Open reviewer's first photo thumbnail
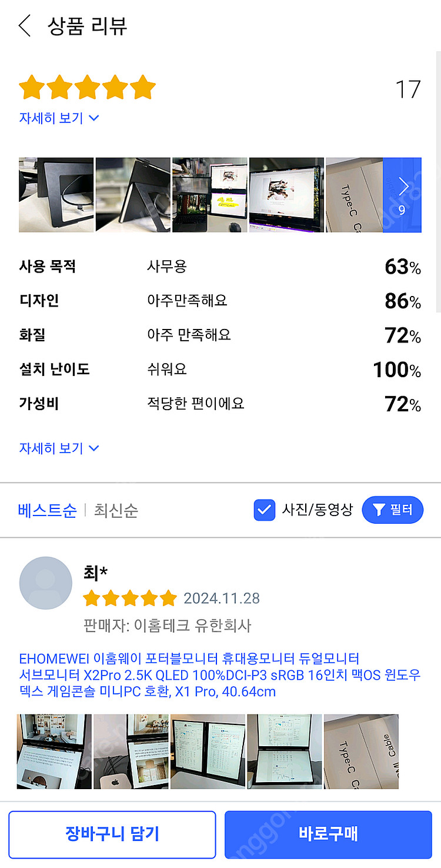 [x=54, y=751]
